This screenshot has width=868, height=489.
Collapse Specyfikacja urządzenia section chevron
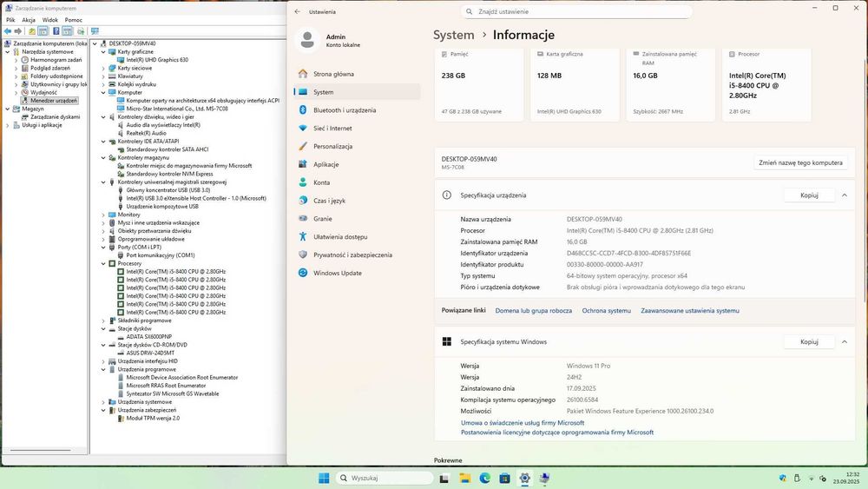tap(844, 195)
